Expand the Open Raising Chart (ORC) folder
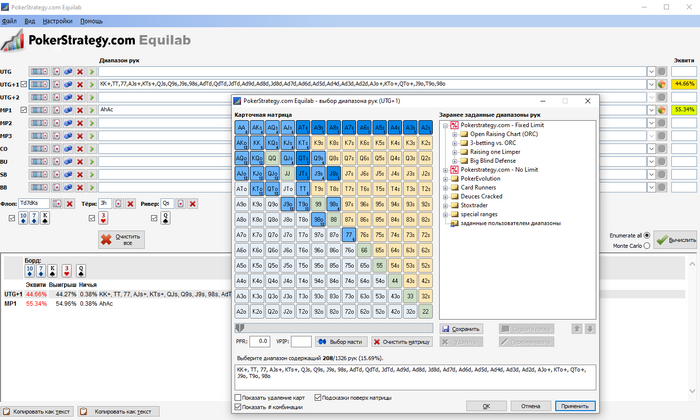 (x=454, y=134)
